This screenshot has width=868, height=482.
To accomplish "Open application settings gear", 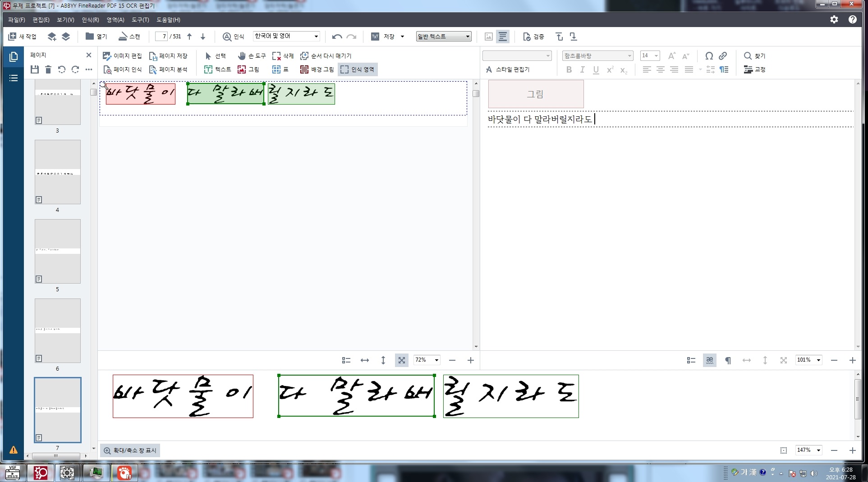I will click(834, 19).
